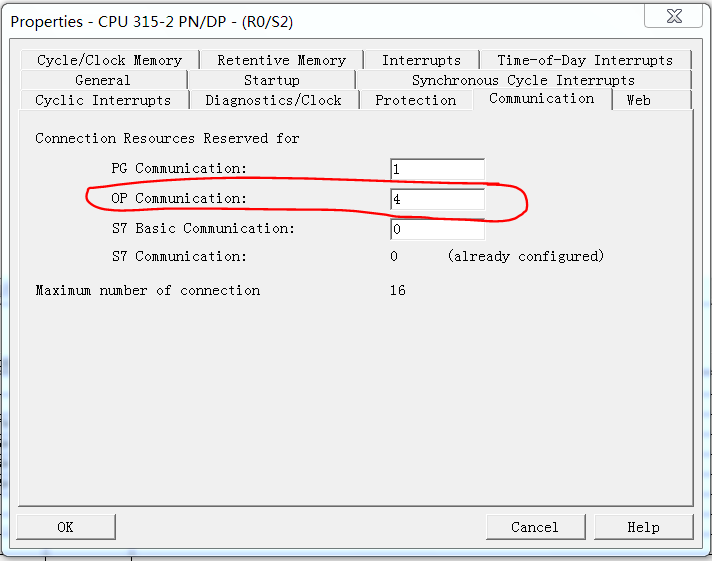Viewport: 712px width, 561px height.
Task: Select the Cyclic Interrupts tab
Action: (x=103, y=100)
